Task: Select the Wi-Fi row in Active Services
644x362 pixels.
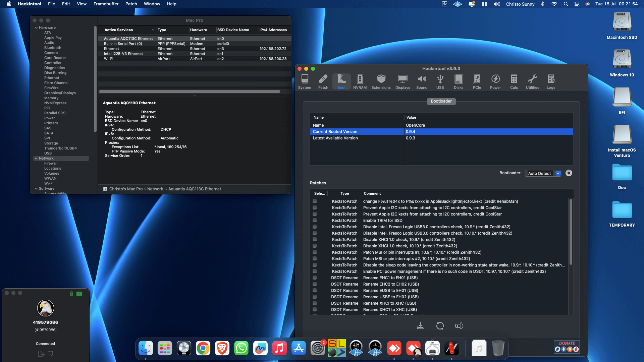Action: pyautogui.click(x=195, y=59)
